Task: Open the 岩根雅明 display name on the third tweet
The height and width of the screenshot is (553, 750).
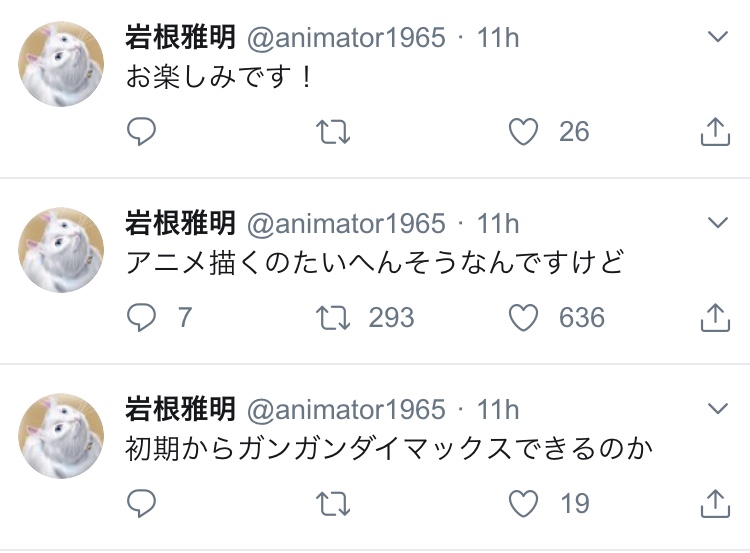Action: pos(180,409)
